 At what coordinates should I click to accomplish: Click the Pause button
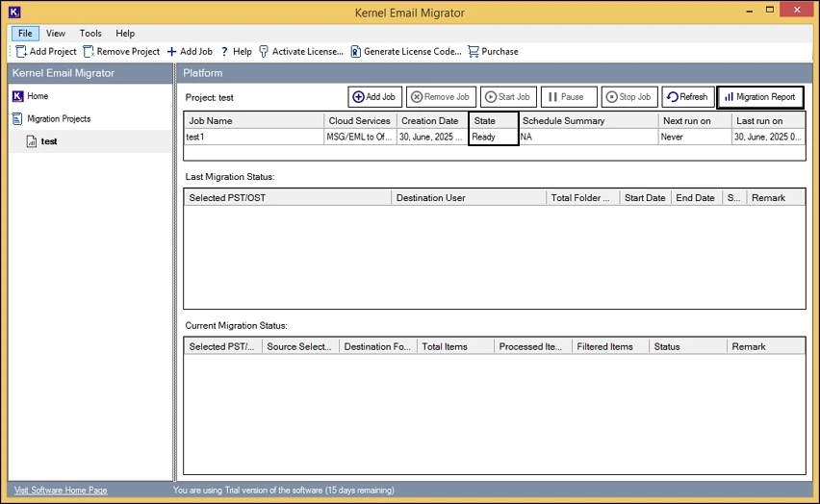(x=569, y=97)
